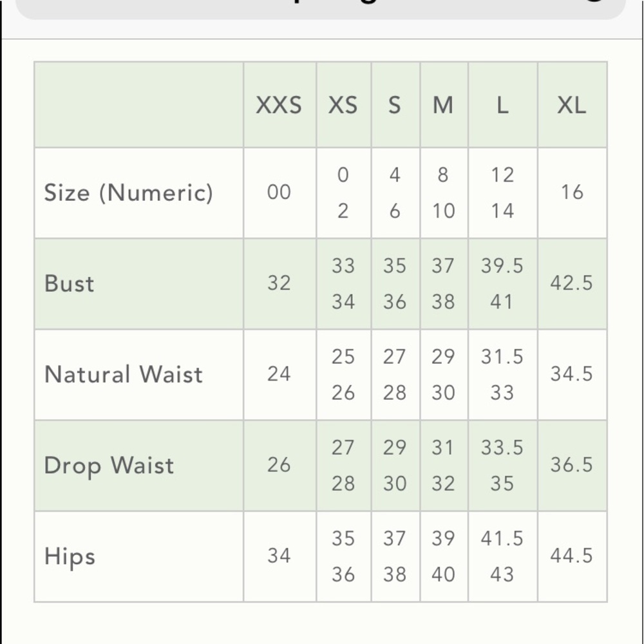Select the Natural Waist row label
This screenshot has width=644, height=644.
[123, 374]
